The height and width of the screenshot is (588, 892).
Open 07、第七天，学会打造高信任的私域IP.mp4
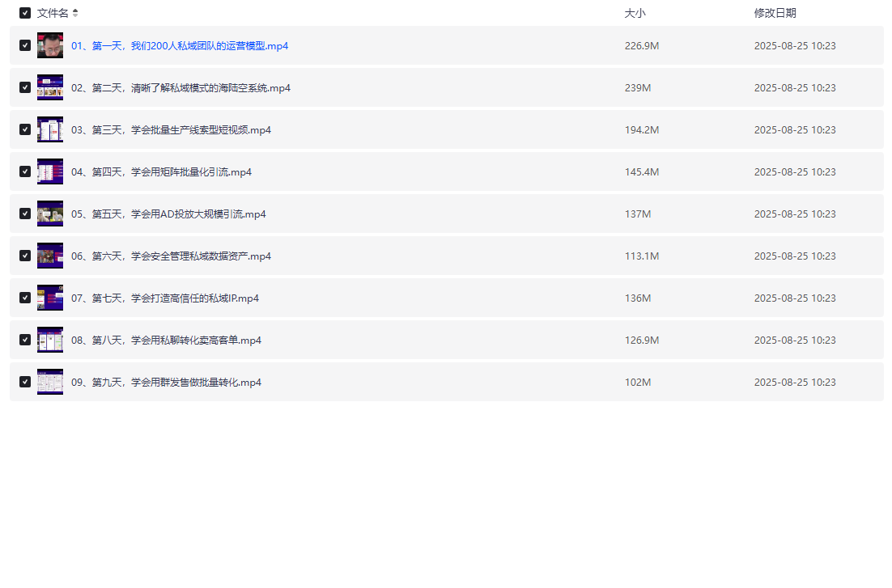165,298
